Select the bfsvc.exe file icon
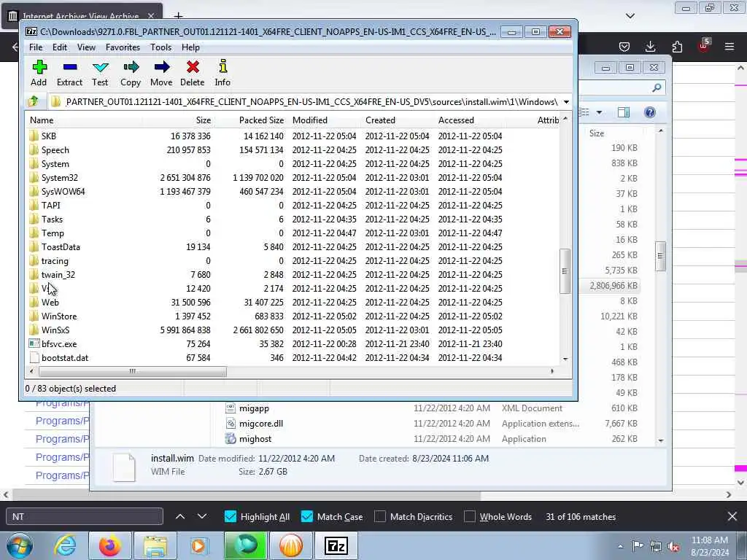Screen dimensions: 747x560 (34, 343)
